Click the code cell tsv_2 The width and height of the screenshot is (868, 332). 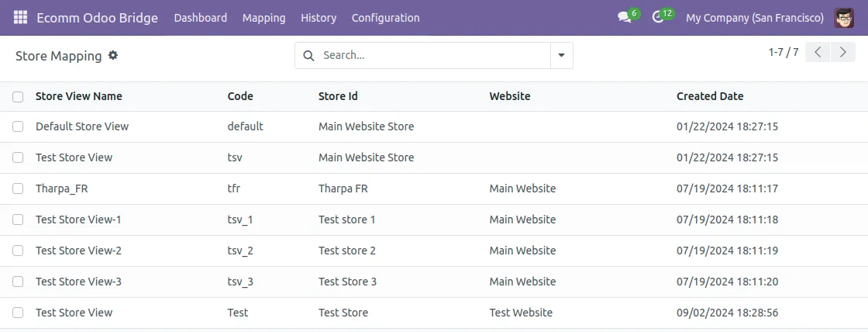240,251
